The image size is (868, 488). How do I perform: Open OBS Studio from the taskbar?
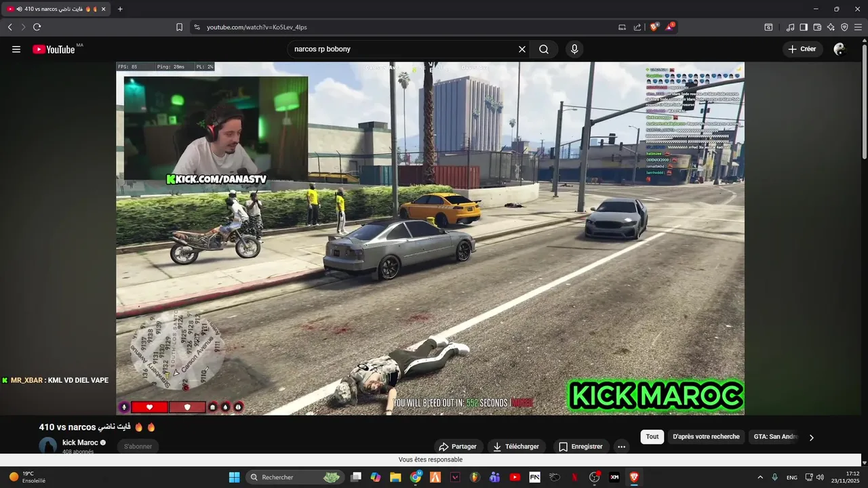594,477
